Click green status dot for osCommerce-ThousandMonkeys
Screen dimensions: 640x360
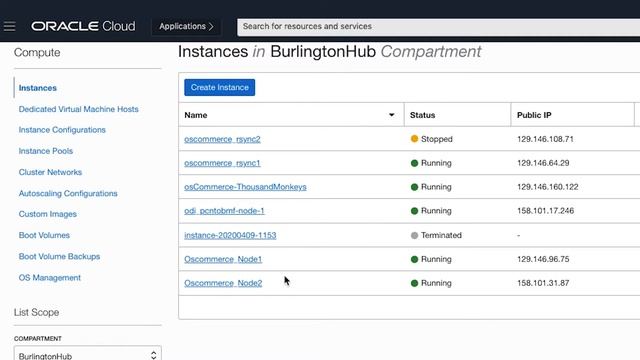click(414, 187)
